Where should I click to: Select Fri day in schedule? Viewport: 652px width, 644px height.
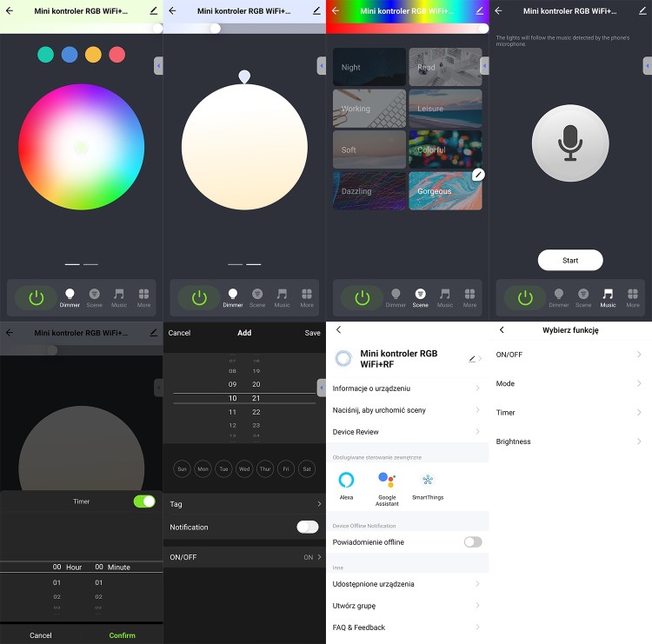click(286, 469)
